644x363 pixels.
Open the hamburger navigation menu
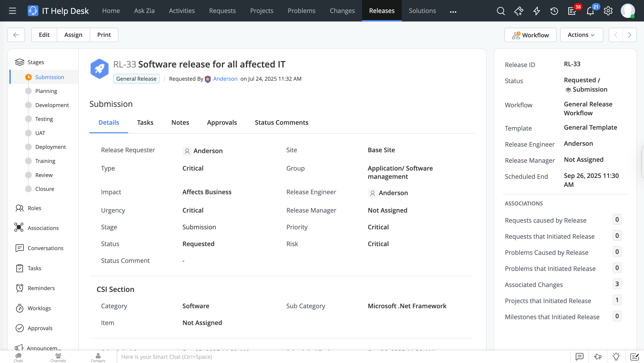(13, 11)
